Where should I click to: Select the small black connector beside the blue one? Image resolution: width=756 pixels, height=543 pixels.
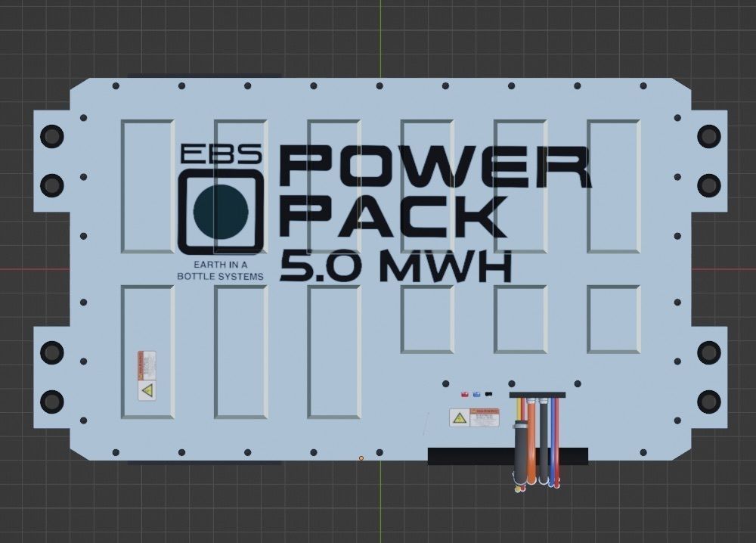[x=488, y=394]
